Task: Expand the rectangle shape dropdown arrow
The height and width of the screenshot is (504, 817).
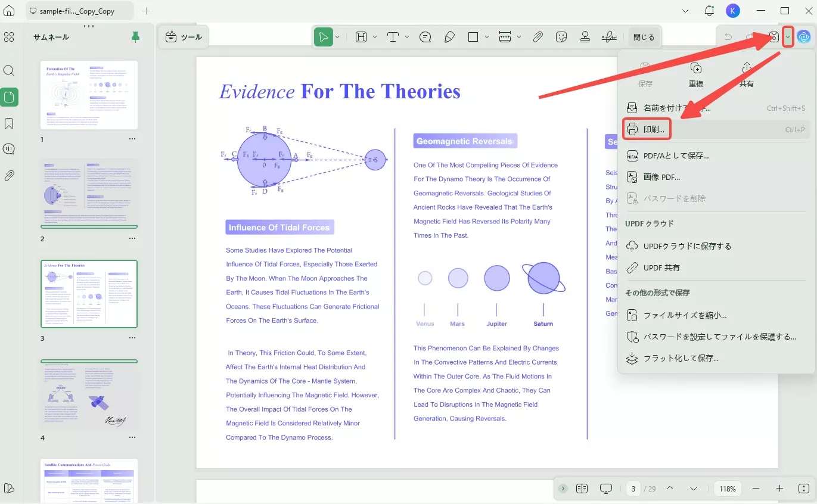Action: (487, 37)
